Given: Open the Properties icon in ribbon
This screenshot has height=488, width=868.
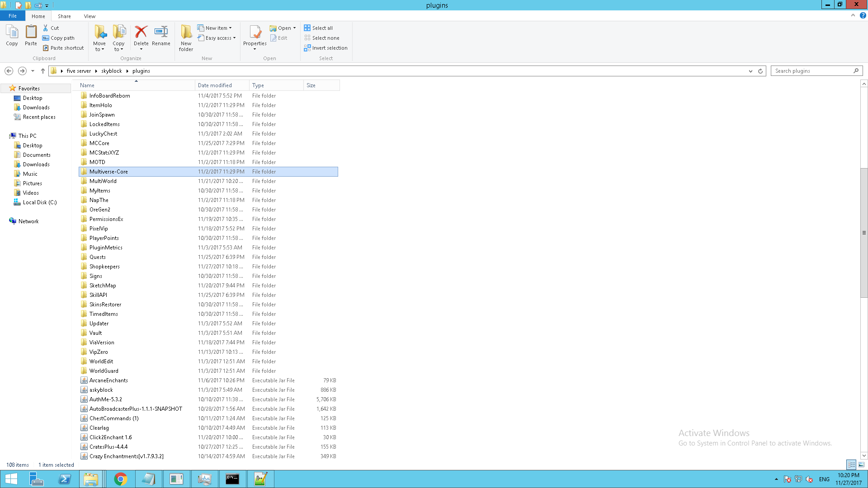Looking at the screenshot, I should [x=255, y=33].
